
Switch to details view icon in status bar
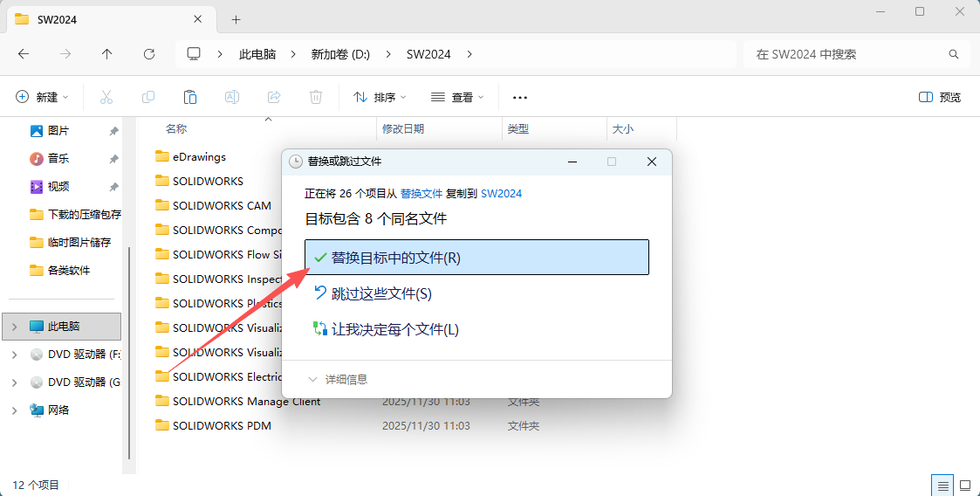943,486
